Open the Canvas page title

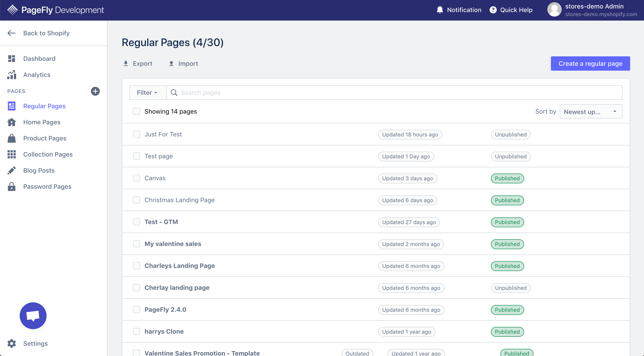(155, 178)
